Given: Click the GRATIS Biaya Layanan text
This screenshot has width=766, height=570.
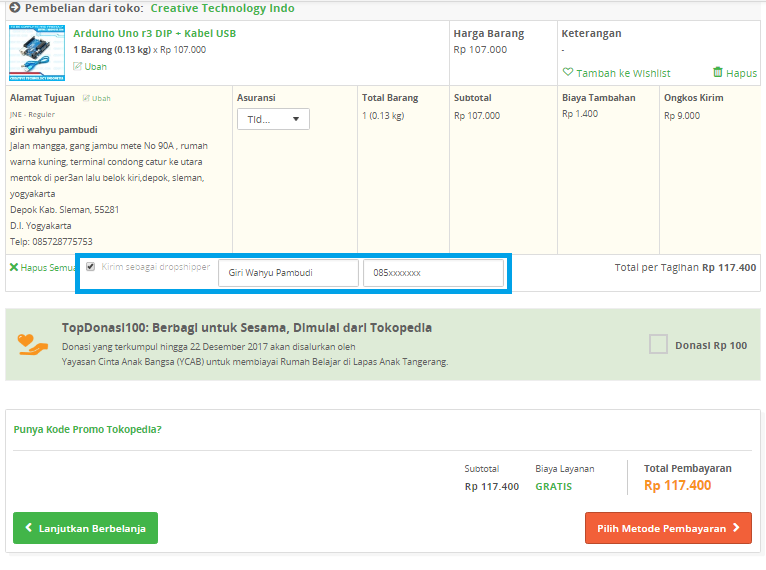Looking at the screenshot, I should (553, 486).
